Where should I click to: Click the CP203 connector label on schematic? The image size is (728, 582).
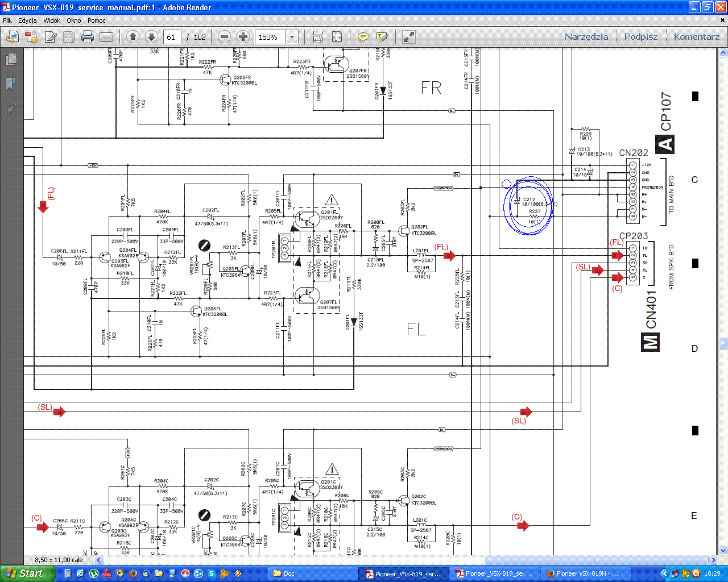634,236
